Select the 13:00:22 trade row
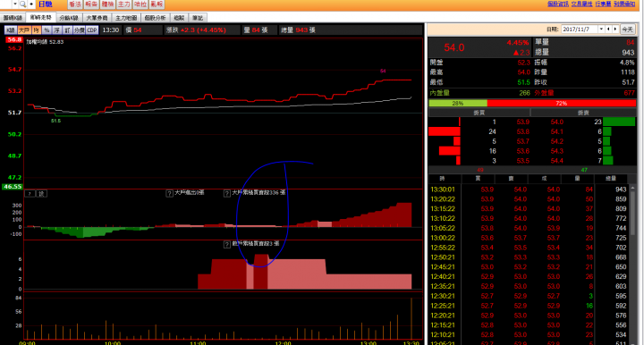This screenshot has width=644, height=345. pos(529,238)
